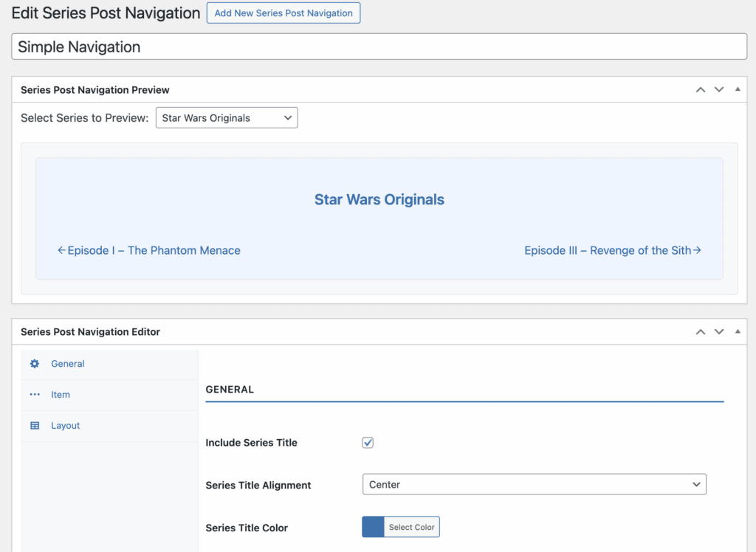The height and width of the screenshot is (552, 756).
Task: Move the Editor panel down with arrow icon
Action: [x=719, y=331]
